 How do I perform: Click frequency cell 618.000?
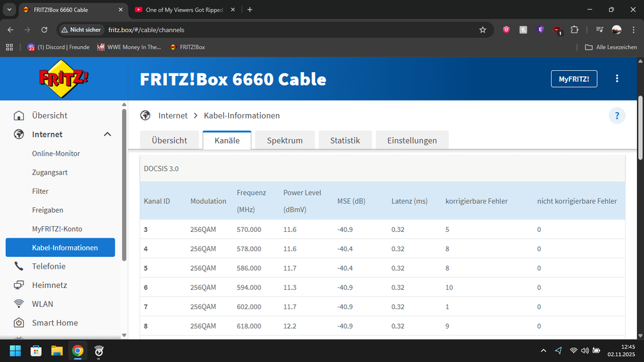click(249, 326)
